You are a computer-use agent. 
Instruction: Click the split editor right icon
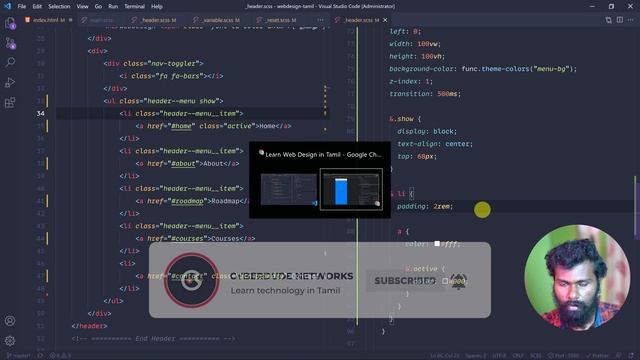620,20
